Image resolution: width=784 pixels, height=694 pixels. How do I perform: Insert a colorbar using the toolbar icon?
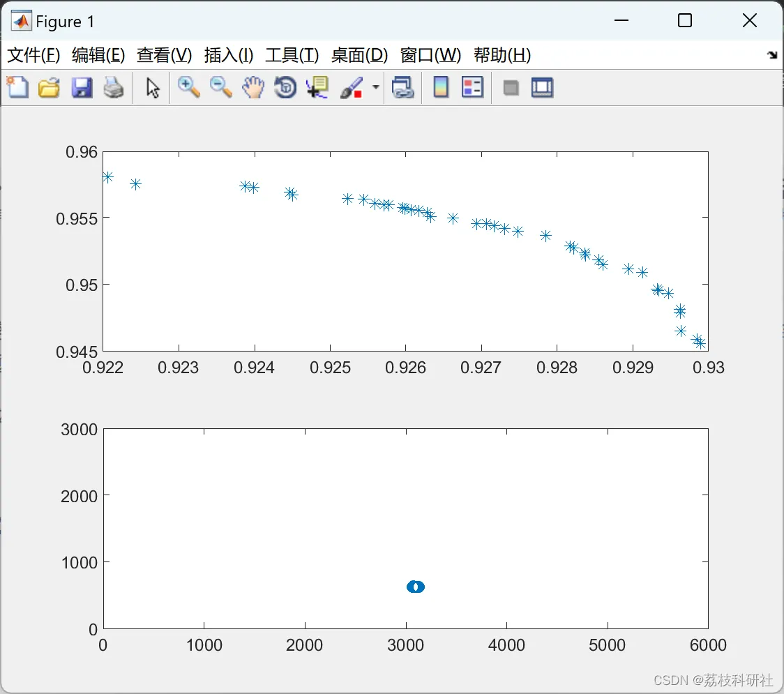[441, 87]
